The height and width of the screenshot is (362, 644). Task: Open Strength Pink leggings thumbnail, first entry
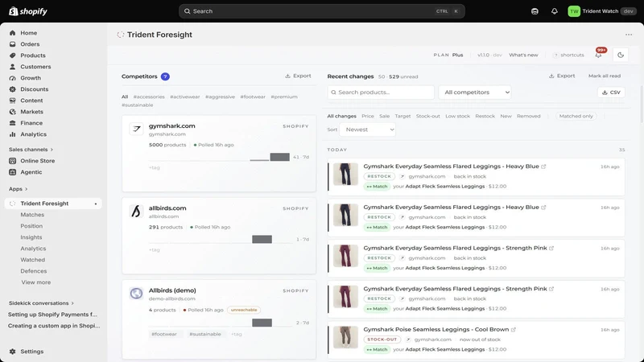[x=345, y=256]
